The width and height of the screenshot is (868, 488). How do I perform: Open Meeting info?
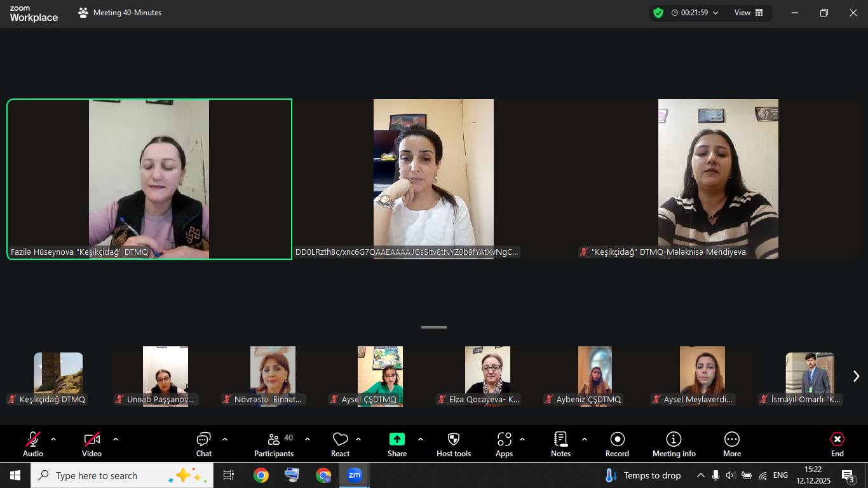674,440
